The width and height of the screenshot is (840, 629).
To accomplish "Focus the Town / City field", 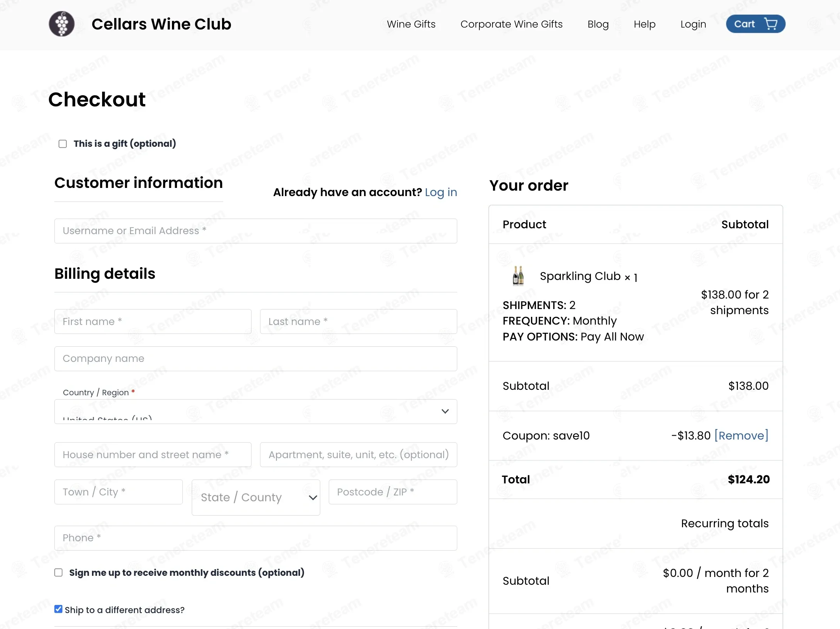I will pos(118,492).
